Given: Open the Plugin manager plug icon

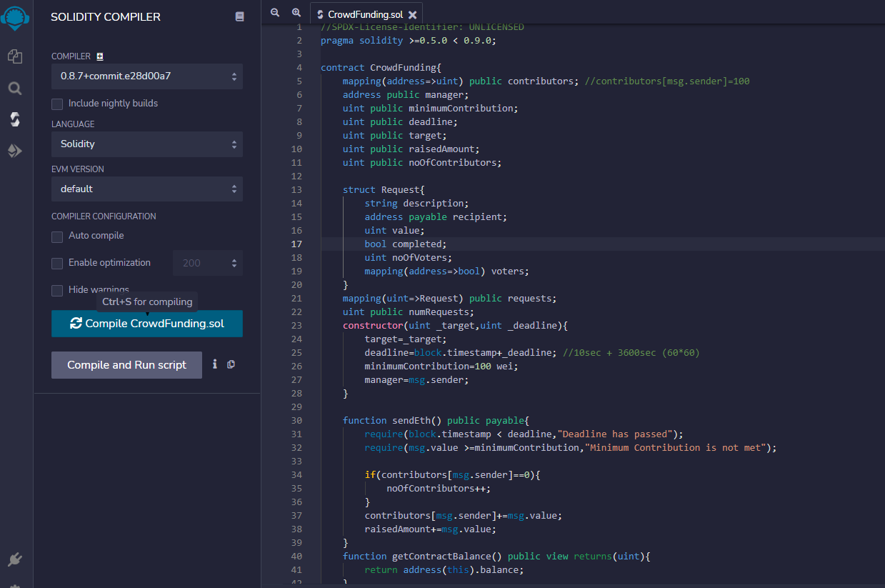Looking at the screenshot, I should (15, 559).
